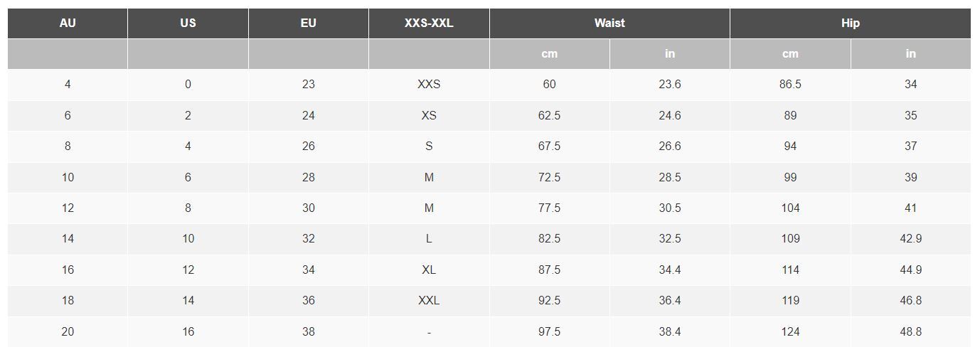Select the XL size cell

pyautogui.click(x=429, y=270)
